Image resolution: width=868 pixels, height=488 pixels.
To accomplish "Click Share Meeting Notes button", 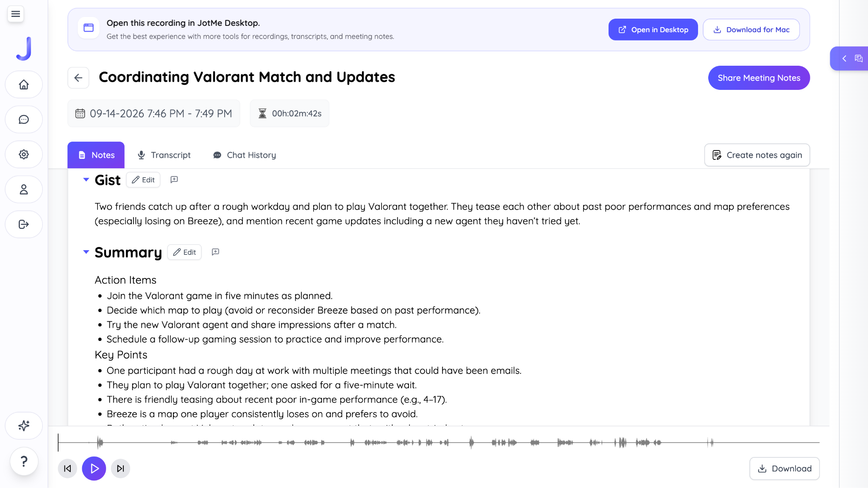I will pyautogui.click(x=759, y=78).
